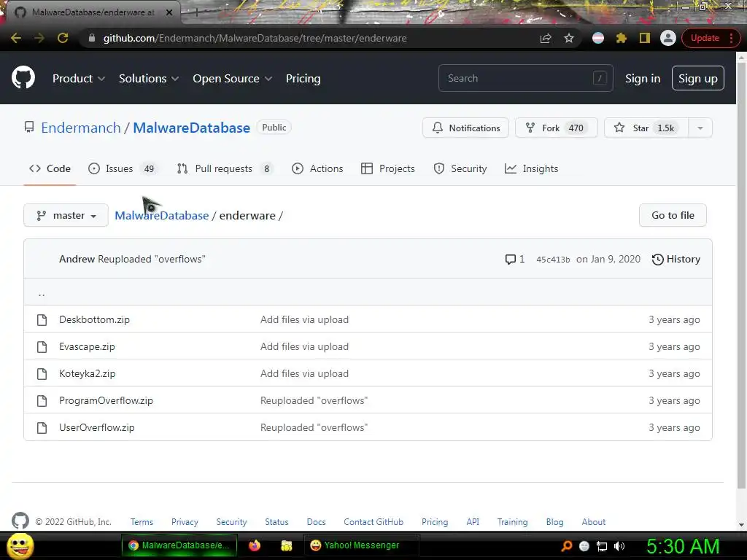747x560 pixels.
Task: Click the repository icon beside Endermanch
Action: click(29, 127)
